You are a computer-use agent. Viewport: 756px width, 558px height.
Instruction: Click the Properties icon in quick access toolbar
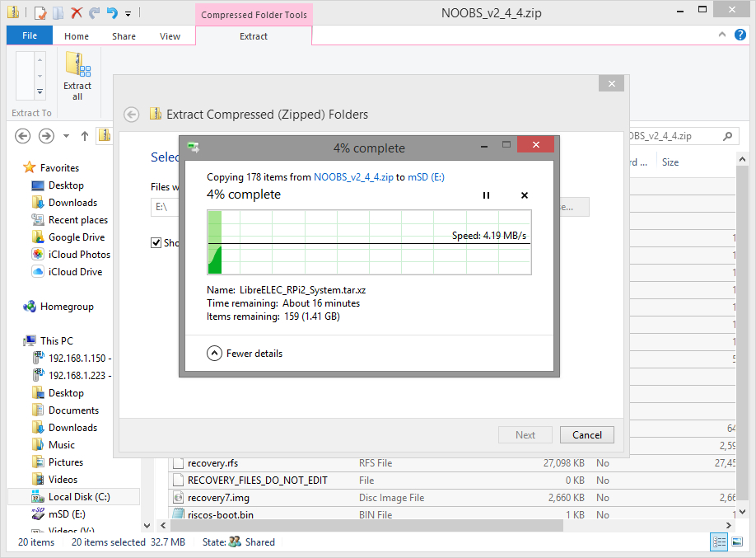coord(41,13)
